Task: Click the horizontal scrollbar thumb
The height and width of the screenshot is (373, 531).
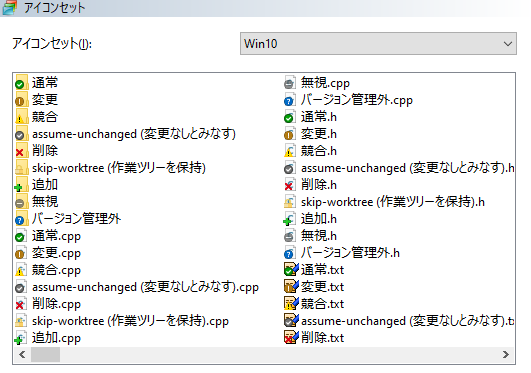Action: click(45, 355)
